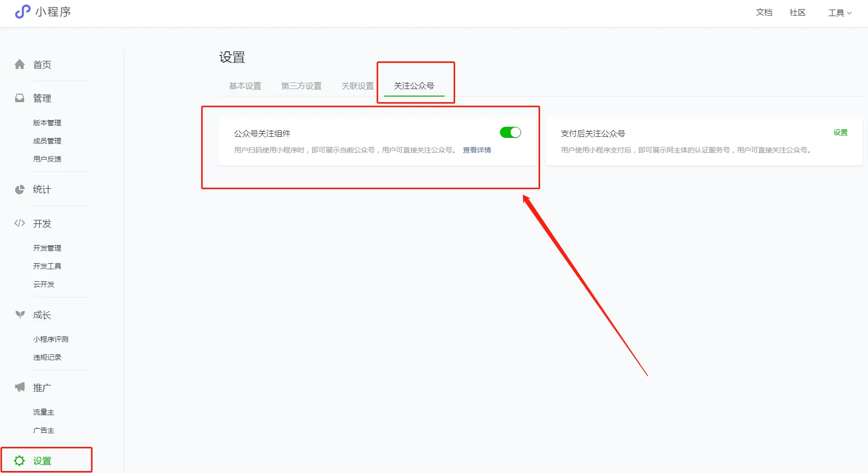
Task: Open 用户反馈 in the sidebar
Action: coord(47,159)
